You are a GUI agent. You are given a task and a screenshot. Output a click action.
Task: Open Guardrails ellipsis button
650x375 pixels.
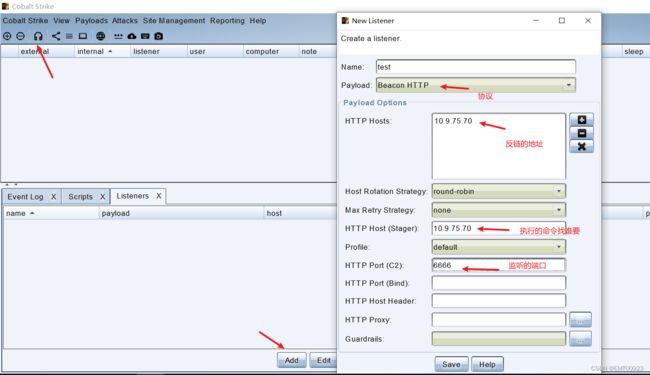coord(580,339)
